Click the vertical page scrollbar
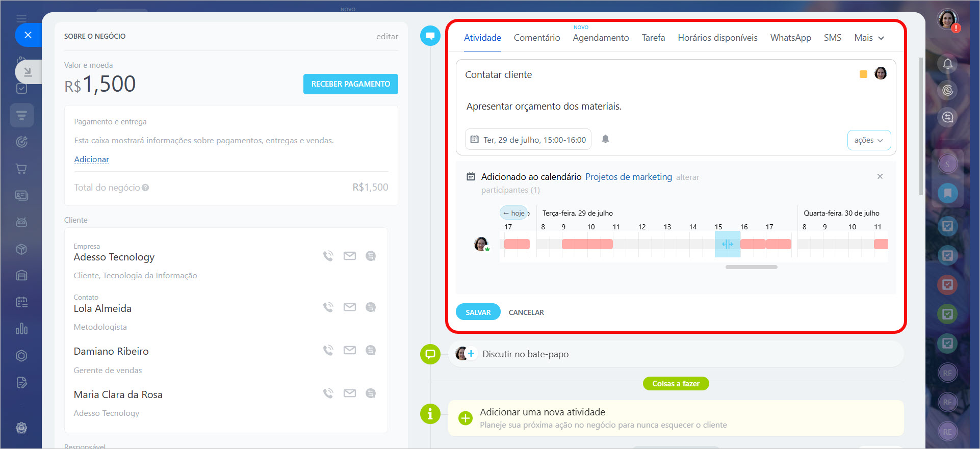Screen dimensions: 980x449 (x=920, y=126)
